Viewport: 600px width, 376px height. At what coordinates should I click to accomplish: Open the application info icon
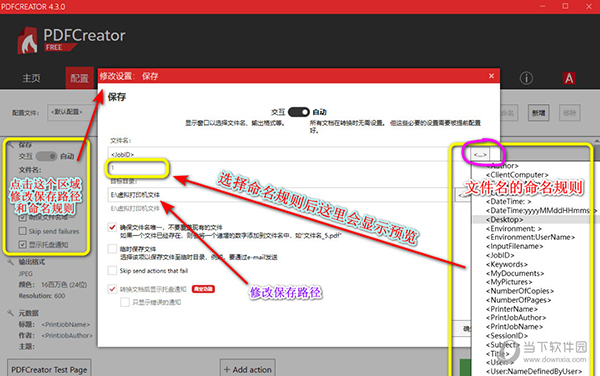click(526, 78)
